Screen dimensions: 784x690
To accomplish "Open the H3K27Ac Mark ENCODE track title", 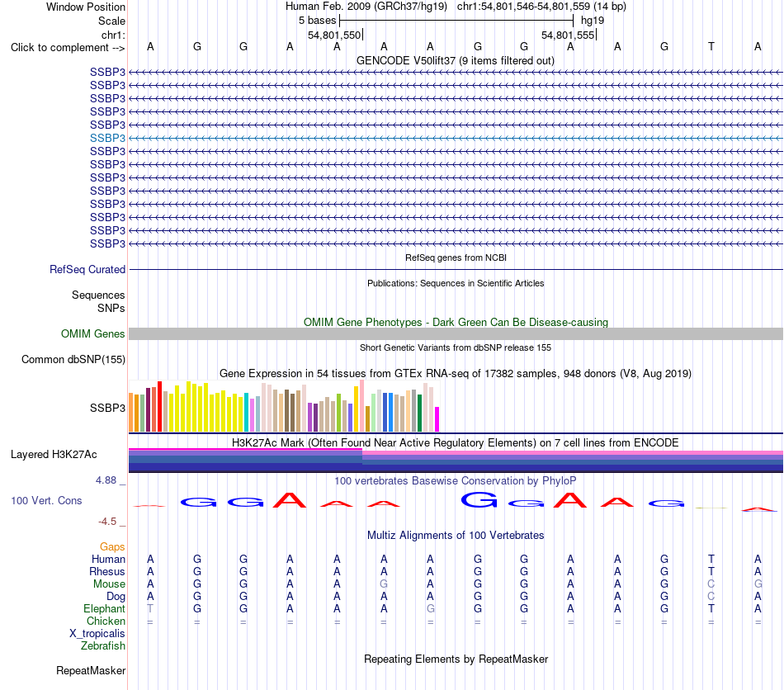I will pos(456,443).
